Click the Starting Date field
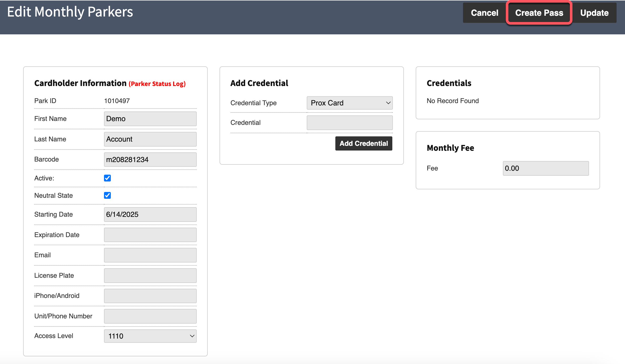The width and height of the screenshot is (625, 364). pos(150,215)
